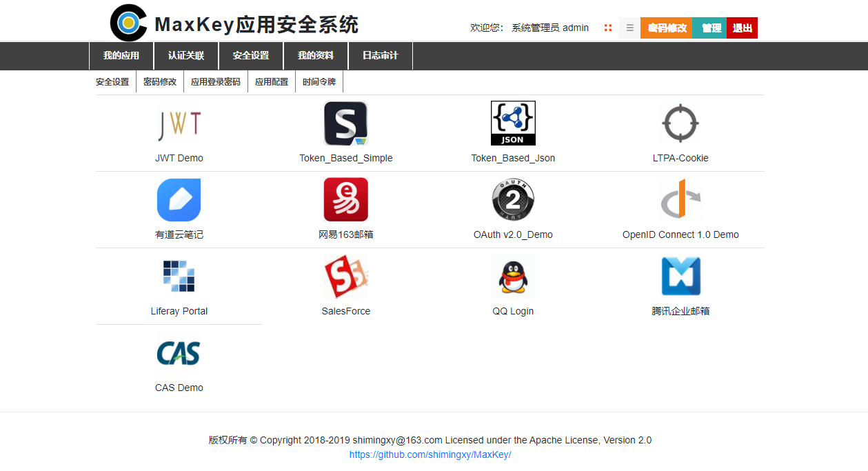Switch to list view layout
This screenshot has width=868, height=471.
[629, 28]
